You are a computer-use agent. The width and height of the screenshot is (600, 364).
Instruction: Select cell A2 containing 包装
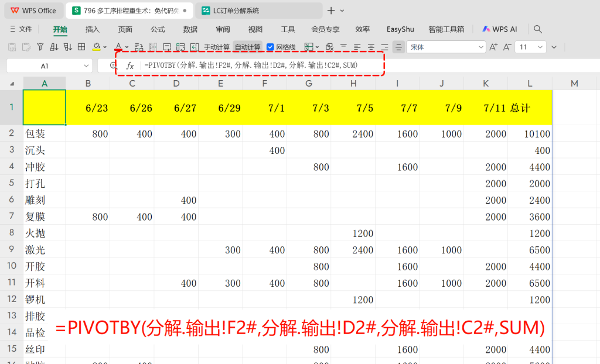45,133
